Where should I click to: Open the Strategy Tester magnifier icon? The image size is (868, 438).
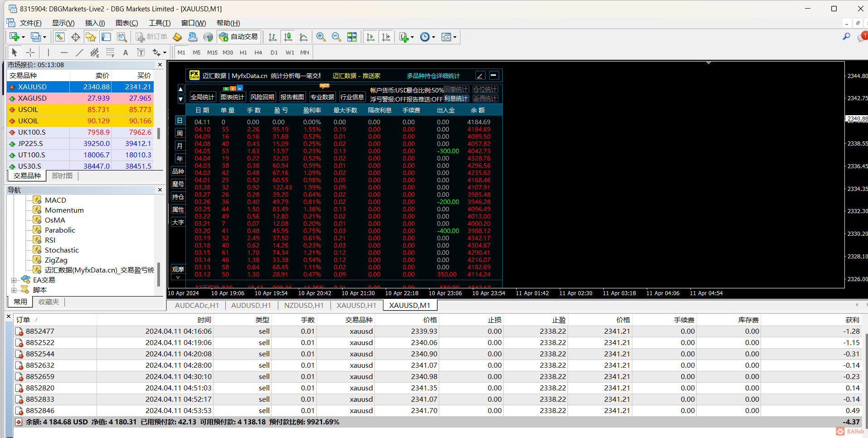[x=122, y=37]
